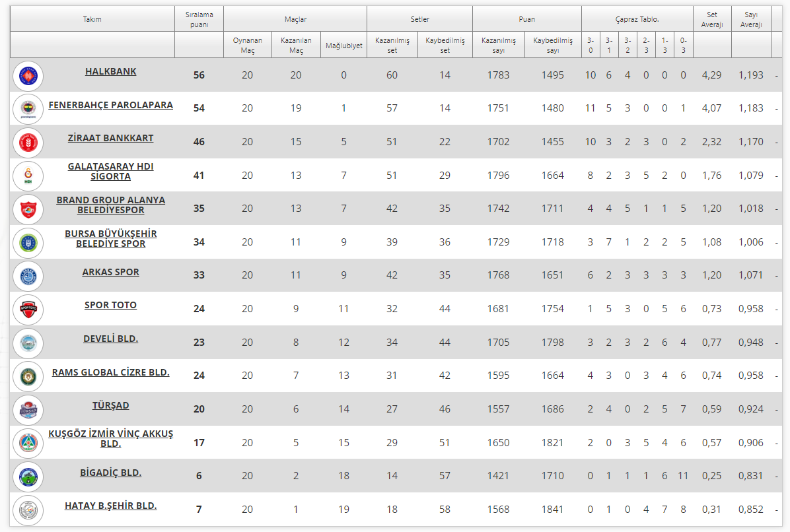Open RAMS GLOBAL CİZRE BLD. link
Viewport: 790px width, 532px height.
(x=110, y=372)
